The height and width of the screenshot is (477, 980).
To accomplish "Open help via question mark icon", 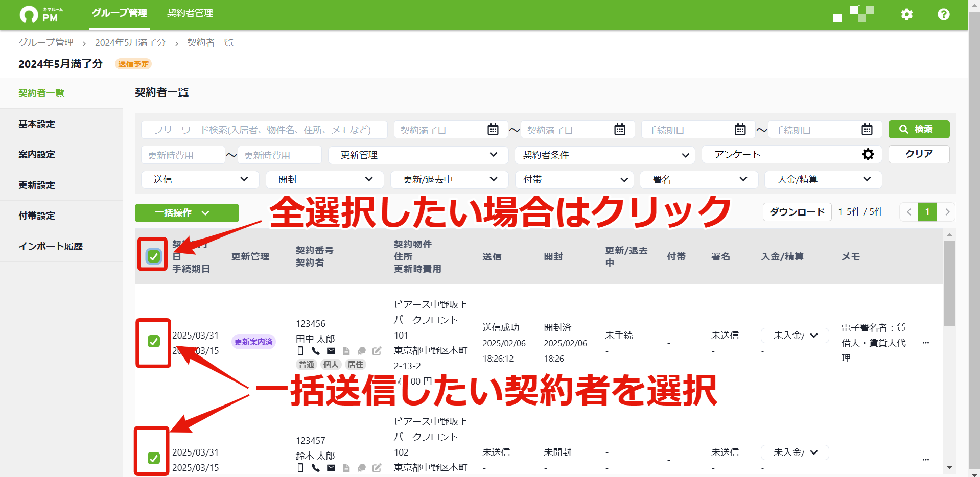I will [944, 14].
